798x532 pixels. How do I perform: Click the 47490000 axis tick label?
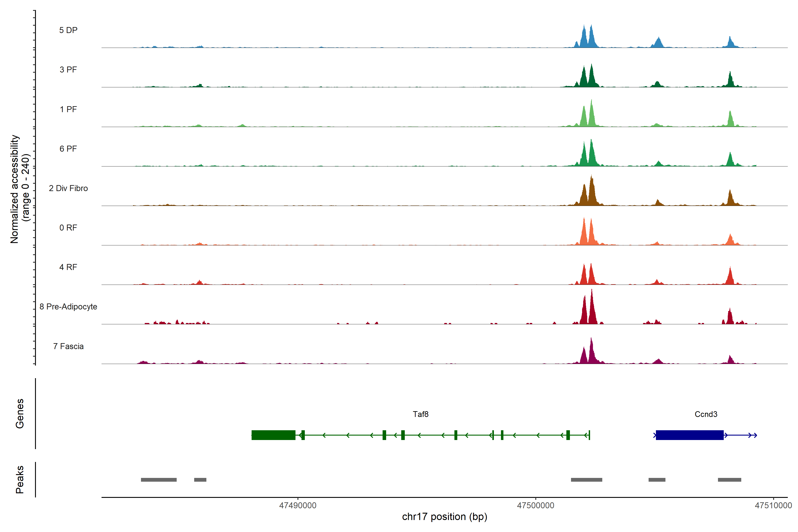(297, 506)
